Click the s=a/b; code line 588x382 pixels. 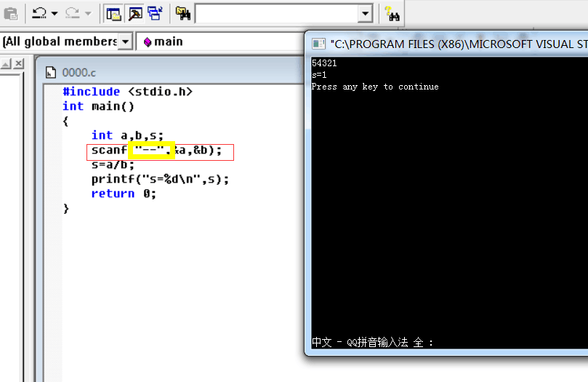click(x=113, y=164)
